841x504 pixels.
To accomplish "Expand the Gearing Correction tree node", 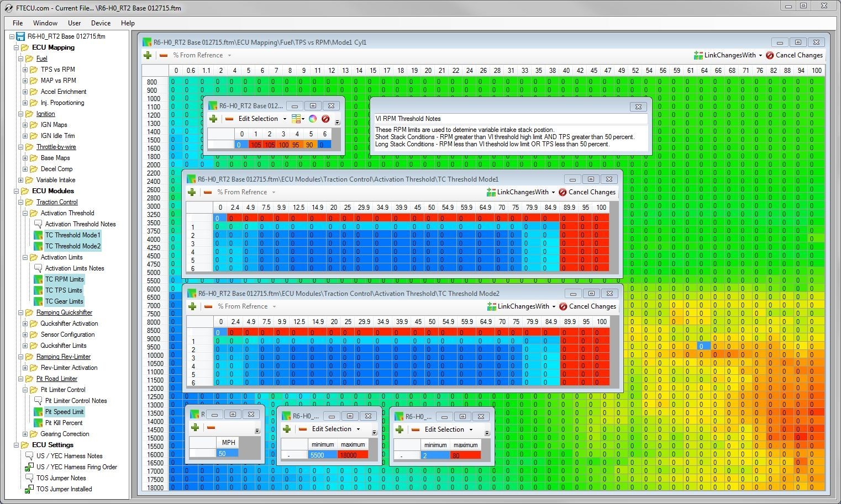I will (25, 434).
